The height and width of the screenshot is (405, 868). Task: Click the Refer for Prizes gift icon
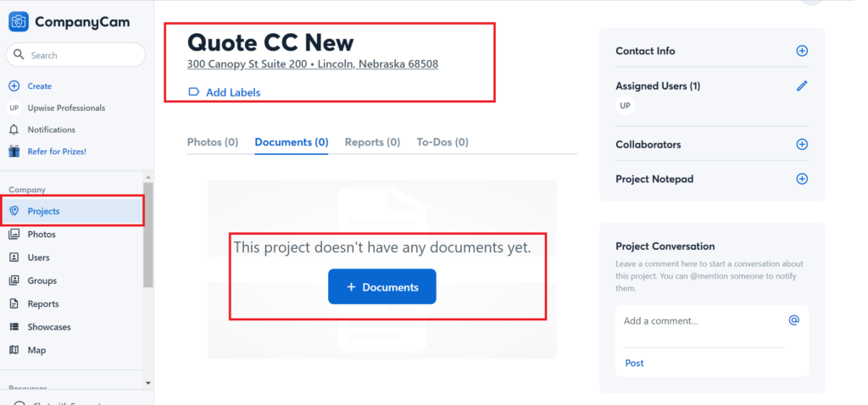[x=14, y=151]
